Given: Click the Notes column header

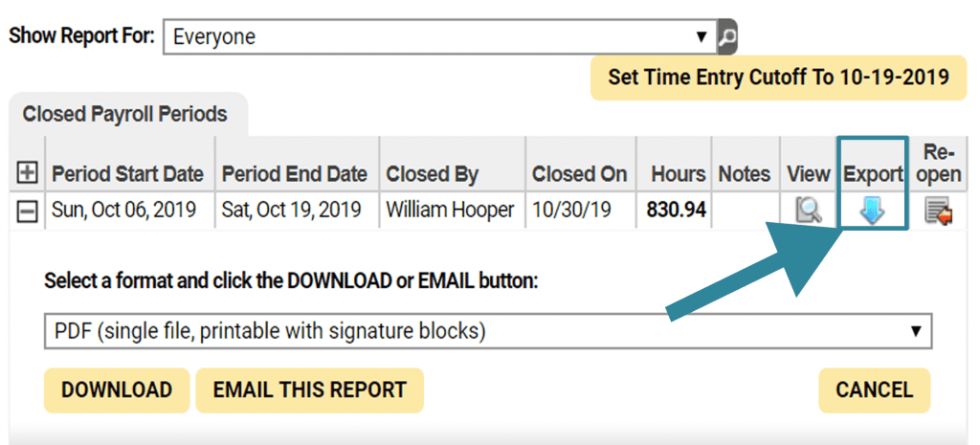Looking at the screenshot, I should pos(745,174).
